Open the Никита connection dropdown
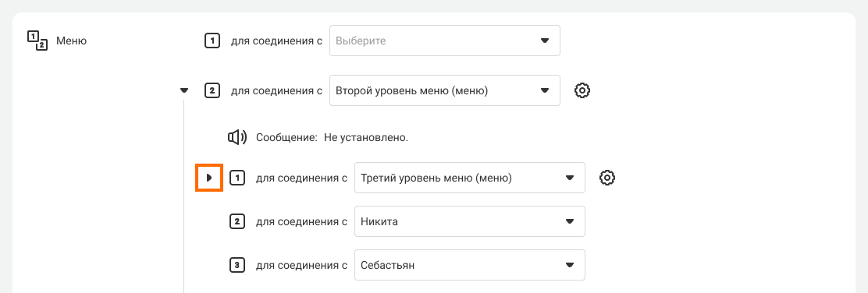The height and width of the screenshot is (293, 868). [x=469, y=221]
